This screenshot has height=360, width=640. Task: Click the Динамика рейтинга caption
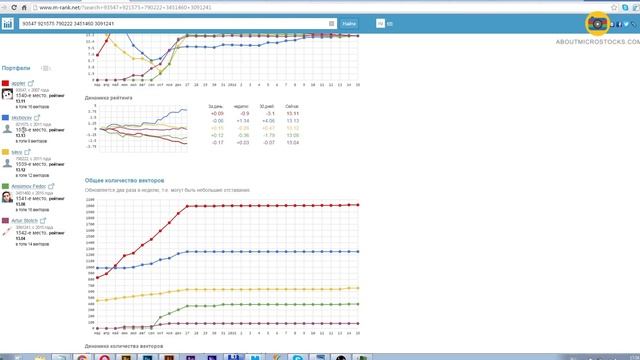tap(109, 98)
